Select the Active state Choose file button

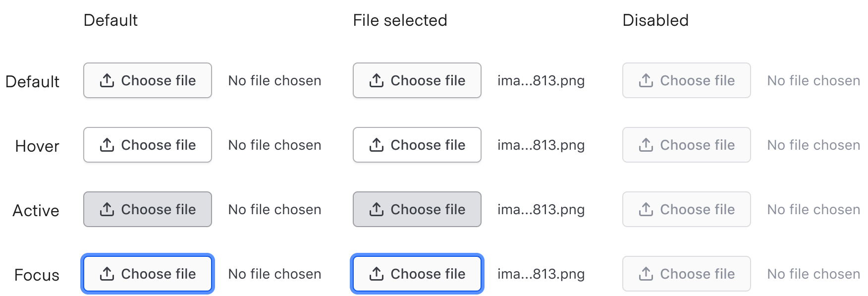coord(147,209)
